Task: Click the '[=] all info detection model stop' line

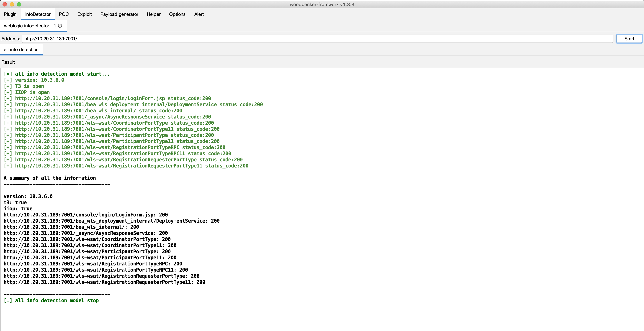Action: (51, 301)
